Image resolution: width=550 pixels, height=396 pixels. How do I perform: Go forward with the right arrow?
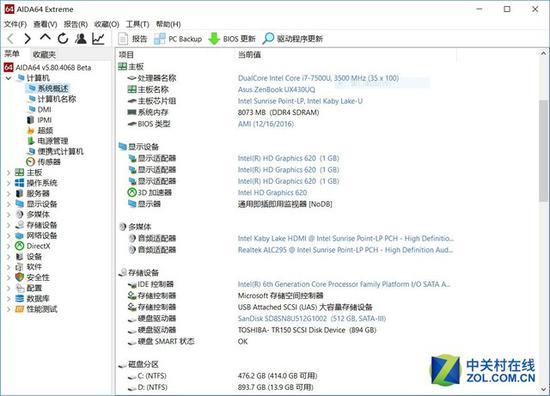[x=27, y=39]
